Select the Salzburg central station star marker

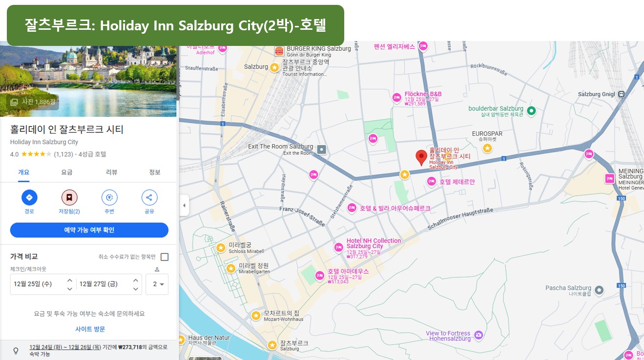click(x=274, y=67)
